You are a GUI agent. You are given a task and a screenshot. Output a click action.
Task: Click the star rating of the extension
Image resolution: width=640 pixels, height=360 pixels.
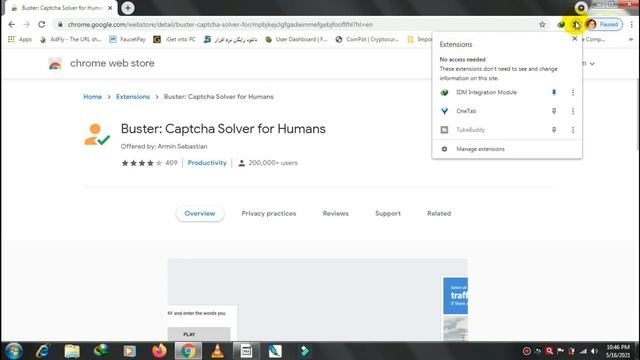(x=142, y=163)
